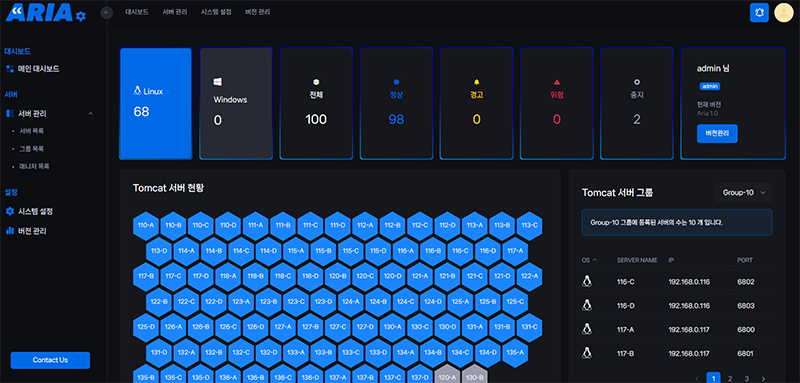
Task: Collapse sidebar with the back arrow button
Action: click(107, 12)
